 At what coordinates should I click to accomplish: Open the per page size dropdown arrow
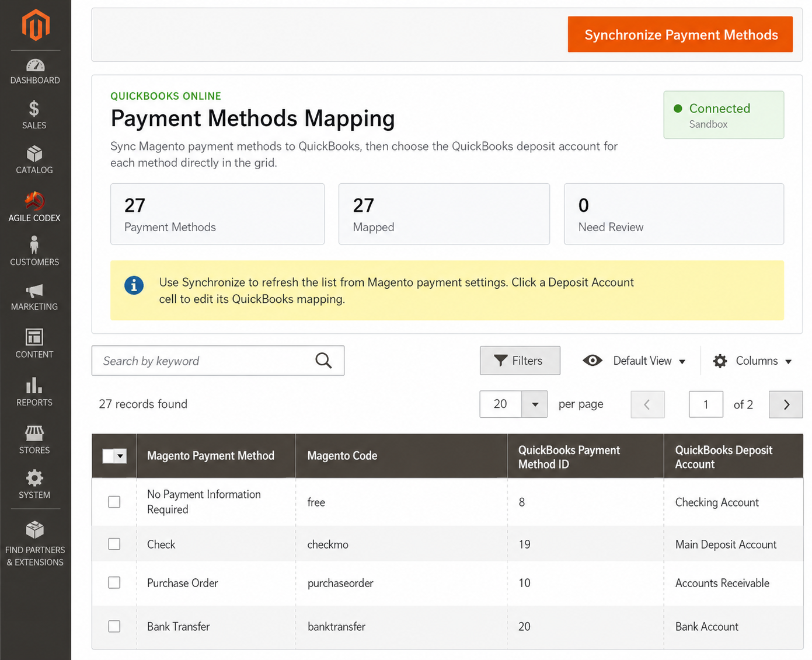click(534, 404)
